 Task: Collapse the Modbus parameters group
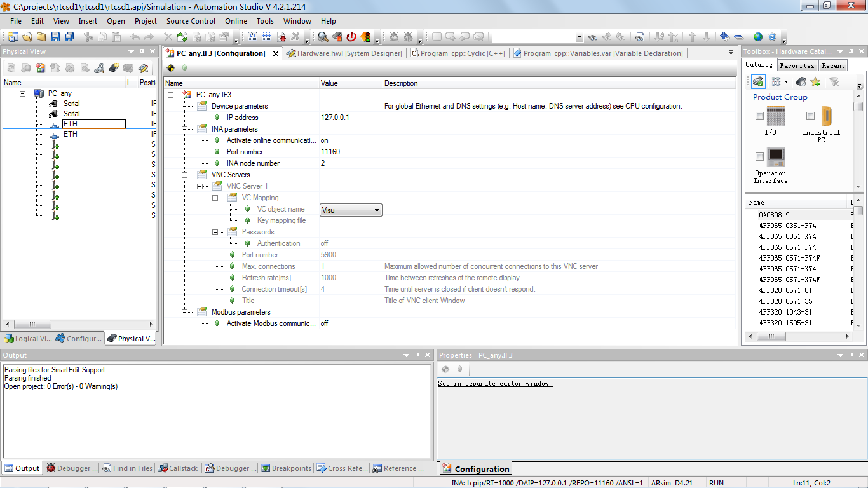pos(186,311)
